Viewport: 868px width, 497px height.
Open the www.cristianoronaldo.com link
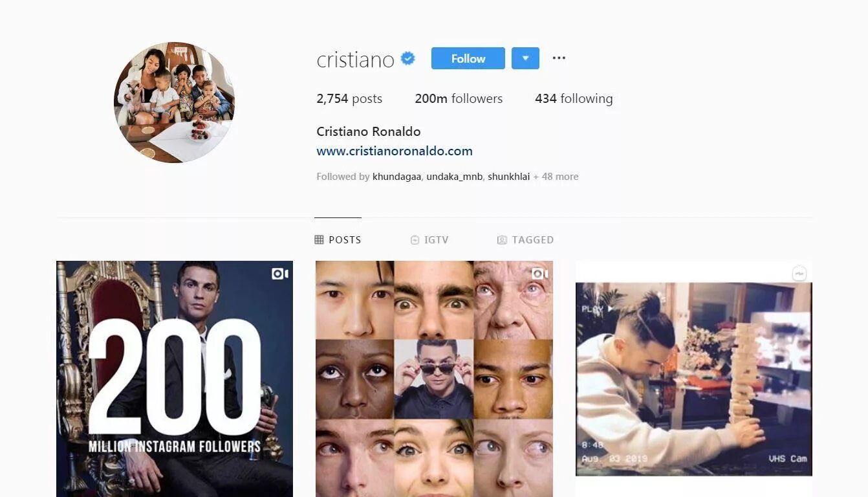click(x=395, y=151)
